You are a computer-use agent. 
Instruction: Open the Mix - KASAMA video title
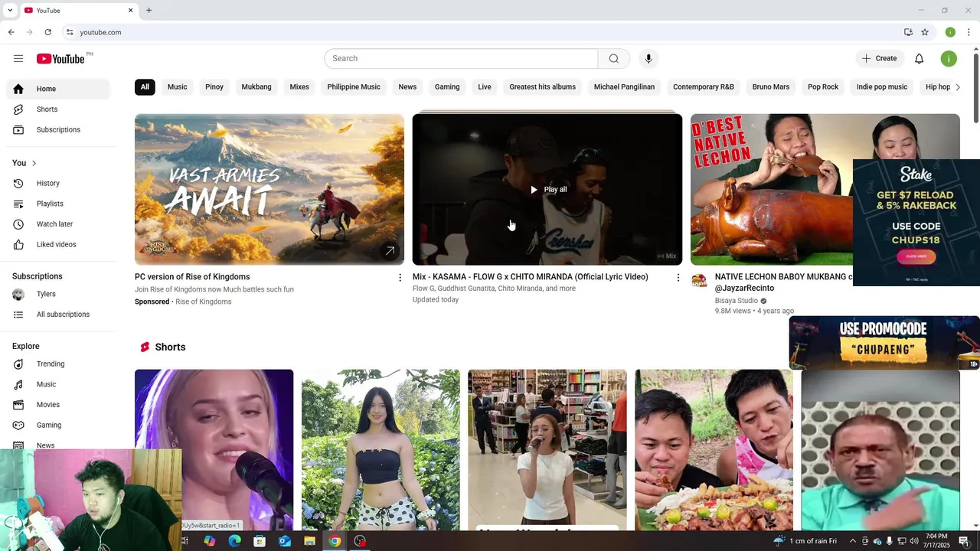(x=531, y=277)
